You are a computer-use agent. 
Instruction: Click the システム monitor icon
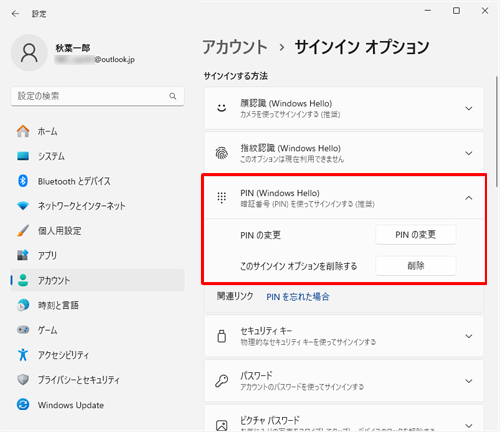(23, 156)
